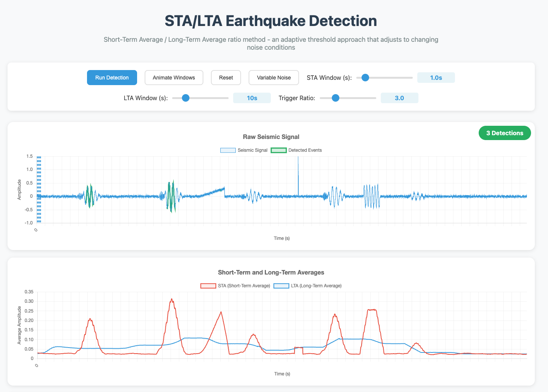Click the STA Window slider handle
The width and height of the screenshot is (548, 392).
365,78
